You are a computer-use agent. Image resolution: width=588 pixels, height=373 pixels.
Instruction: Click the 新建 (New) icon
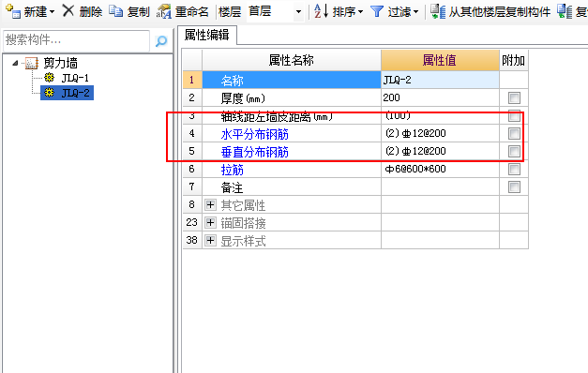(13, 11)
